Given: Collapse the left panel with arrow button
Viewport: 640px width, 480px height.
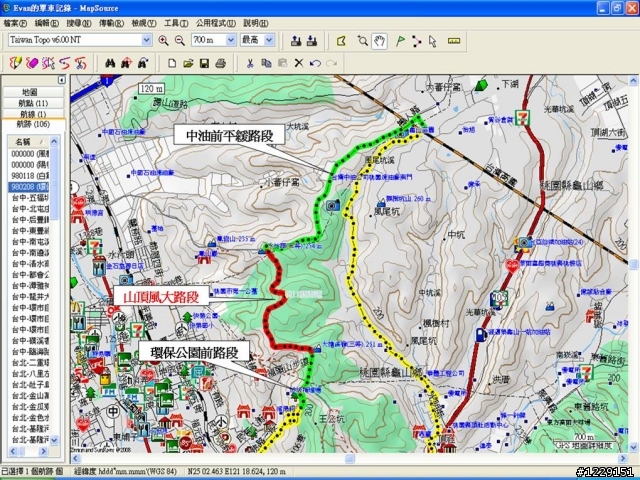Looking at the screenshot, I should pos(62,80).
